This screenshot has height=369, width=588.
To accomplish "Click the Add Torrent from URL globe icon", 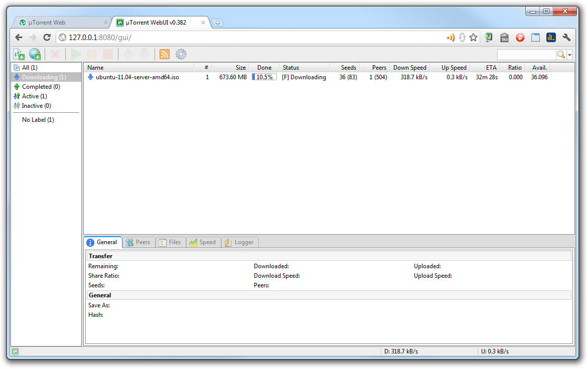I will (35, 54).
